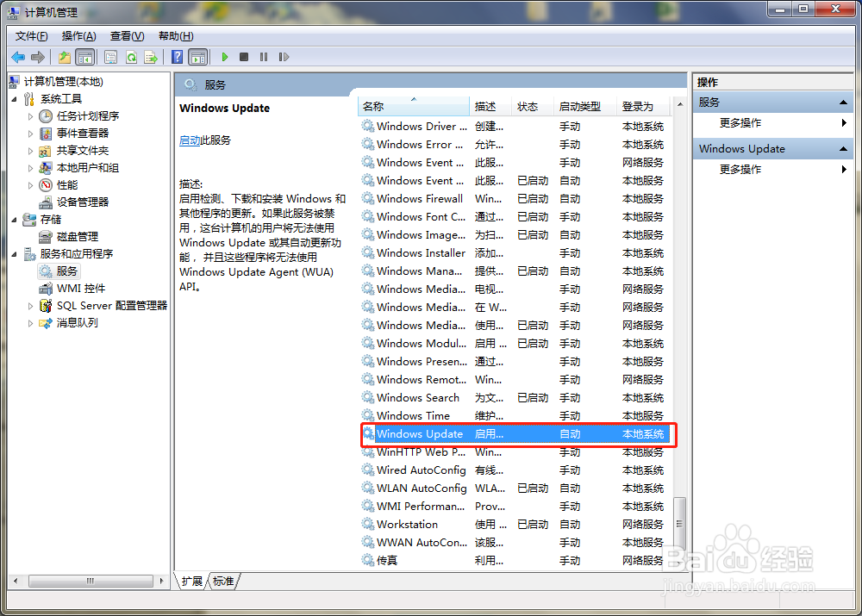Toggle the show/hide action pane icon
Screen dimensions: 862x616
pos(198,57)
